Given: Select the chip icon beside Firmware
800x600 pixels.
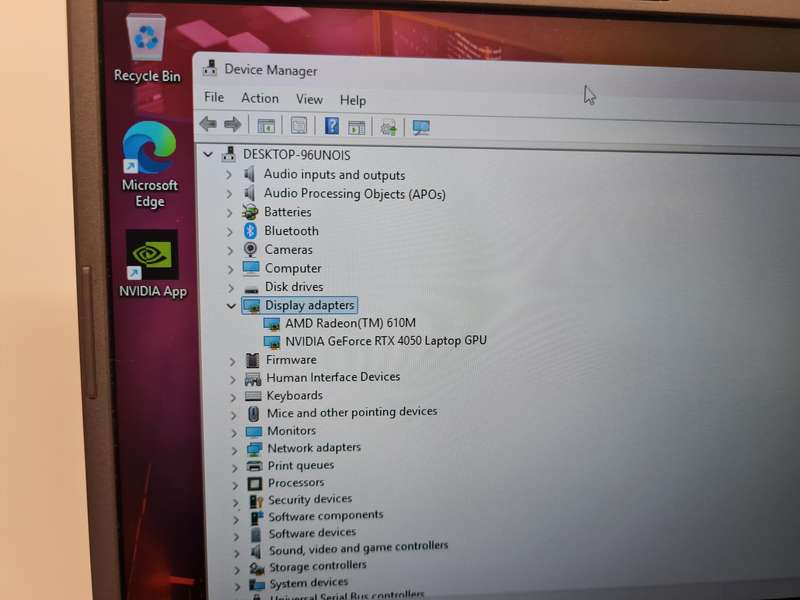Looking at the screenshot, I should 253,360.
